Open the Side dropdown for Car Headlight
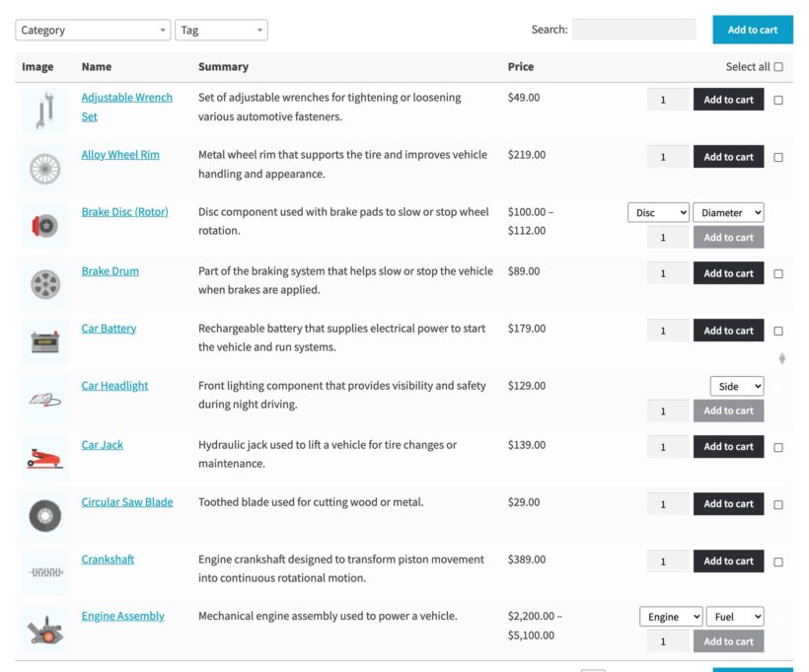 point(737,386)
